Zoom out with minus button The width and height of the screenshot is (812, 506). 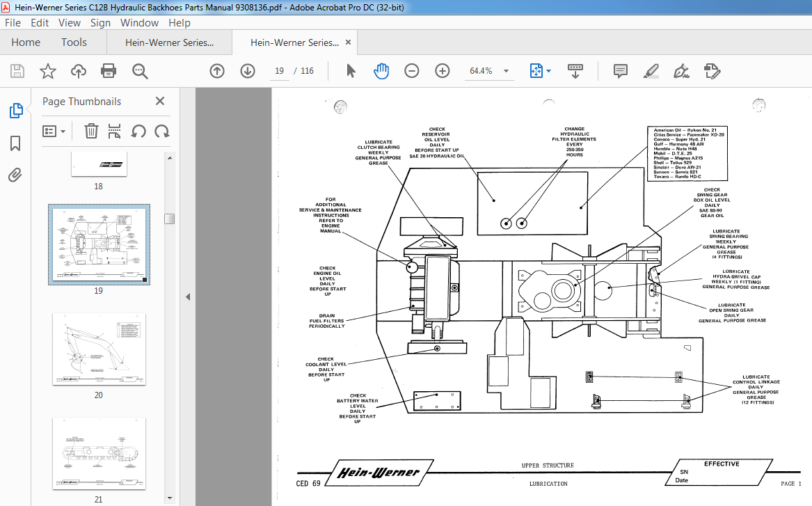(x=412, y=71)
